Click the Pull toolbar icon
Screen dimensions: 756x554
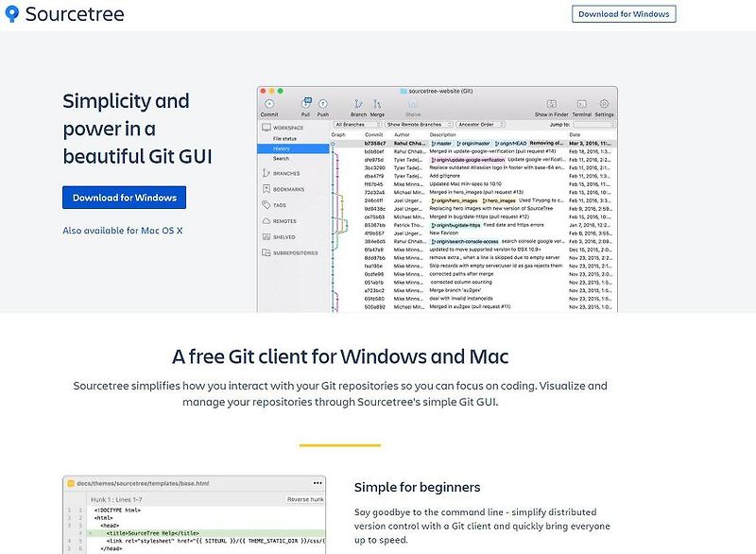(x=305, y=103)
